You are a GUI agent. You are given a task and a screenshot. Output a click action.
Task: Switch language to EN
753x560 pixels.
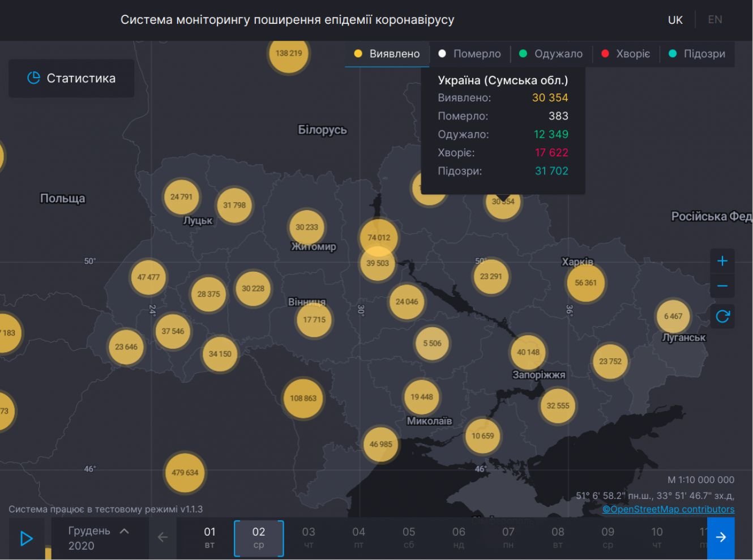pyautogui.click(x=715, y=20)
